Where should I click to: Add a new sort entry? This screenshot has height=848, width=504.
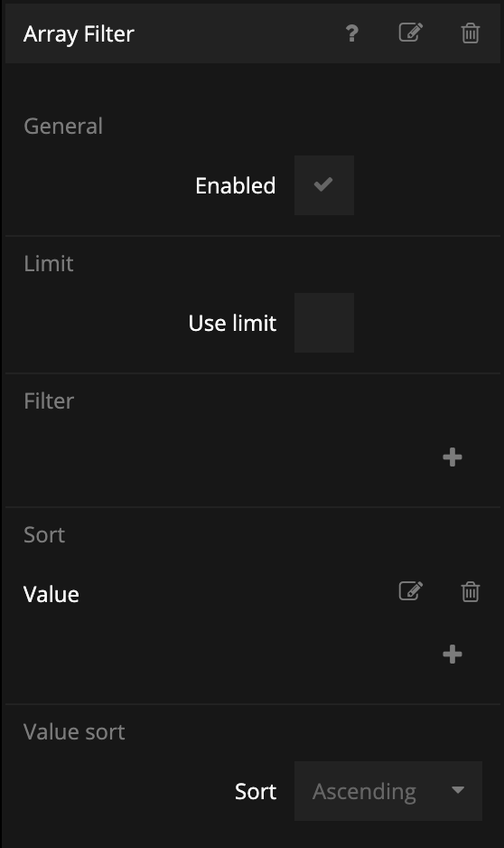coord(453,655)
